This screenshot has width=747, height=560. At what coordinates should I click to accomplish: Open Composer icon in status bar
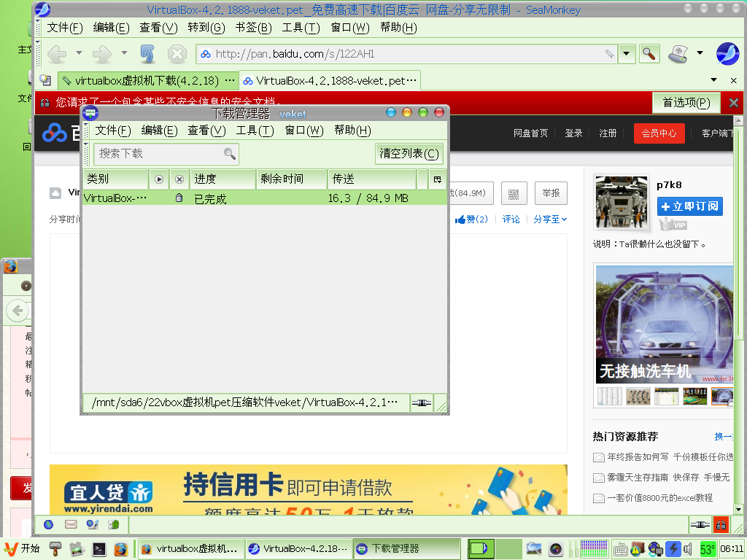93,525
